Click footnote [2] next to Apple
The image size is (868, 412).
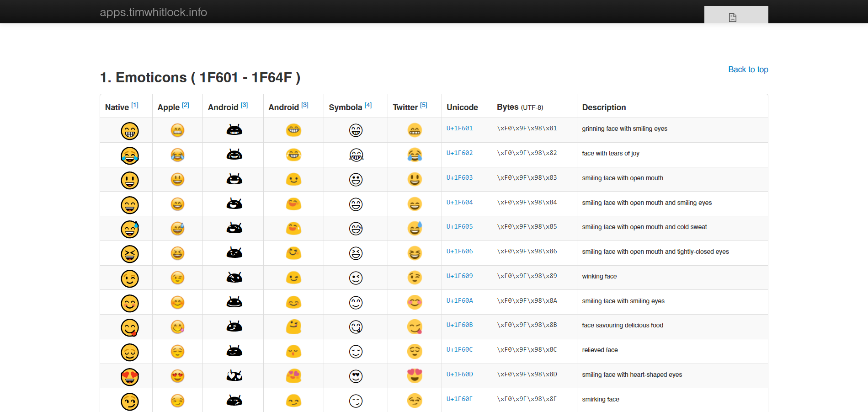186,105
